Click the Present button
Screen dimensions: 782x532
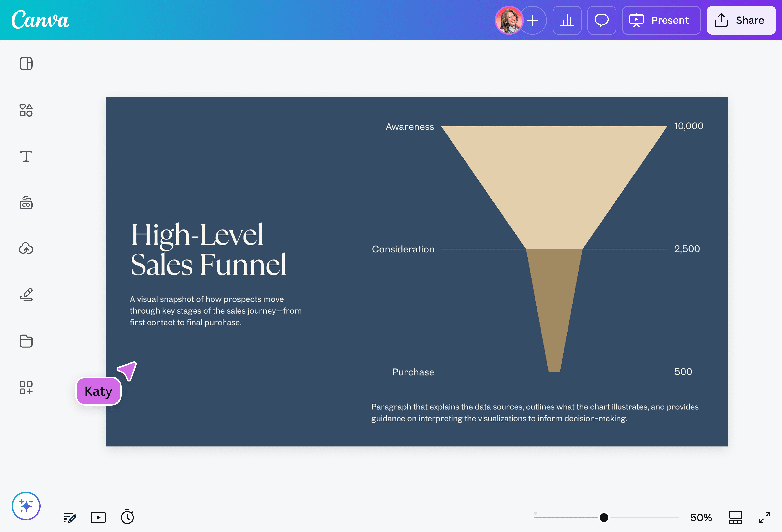tap(661, 20)
